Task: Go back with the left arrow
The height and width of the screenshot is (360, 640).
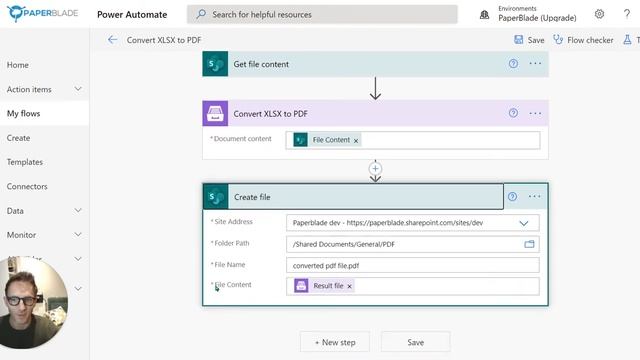Action: [112, 40]
